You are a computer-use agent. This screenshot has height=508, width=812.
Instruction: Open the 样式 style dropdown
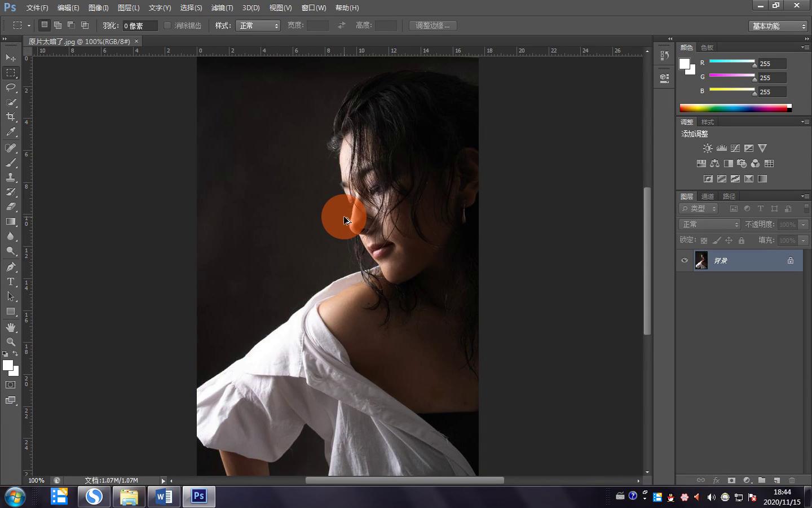(x=258, y=26)
